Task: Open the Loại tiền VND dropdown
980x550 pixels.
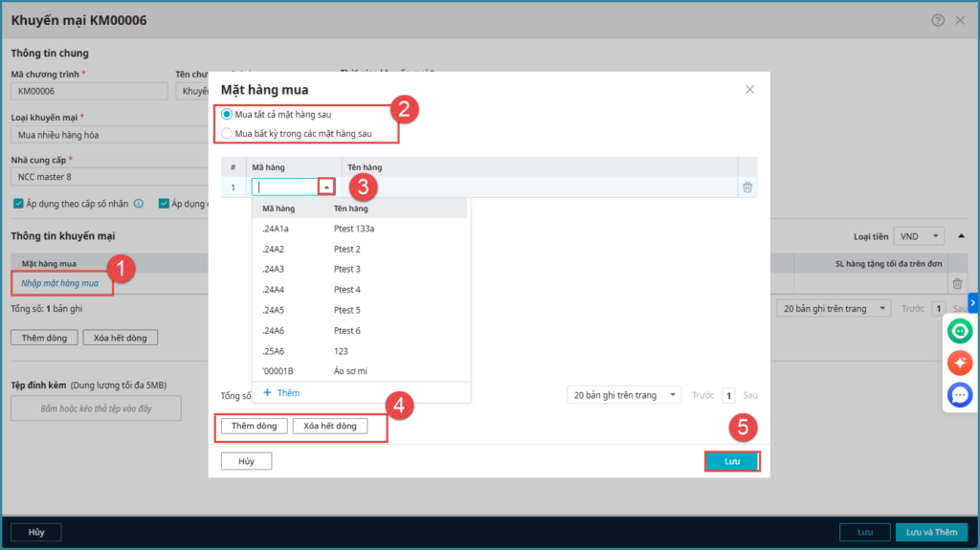Action: pos(919,236)
